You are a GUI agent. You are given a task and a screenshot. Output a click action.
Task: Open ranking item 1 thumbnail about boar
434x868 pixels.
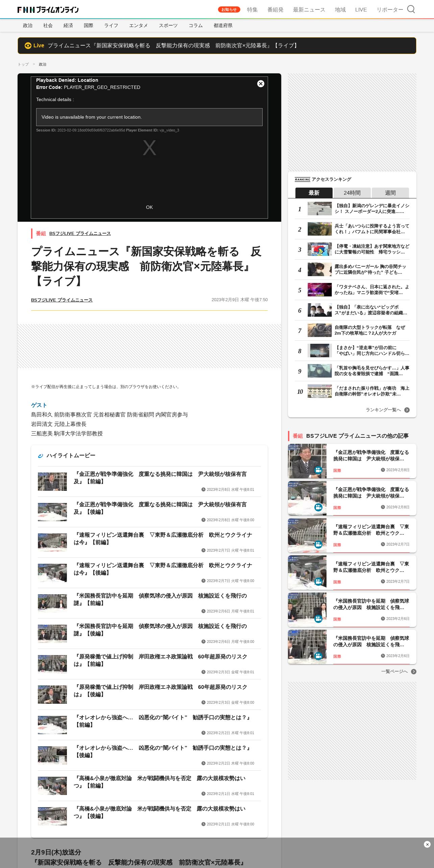coord(319,209)
